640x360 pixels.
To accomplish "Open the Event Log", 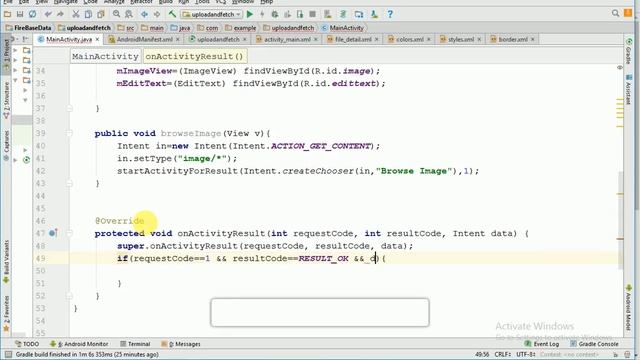I will [542, 344].
